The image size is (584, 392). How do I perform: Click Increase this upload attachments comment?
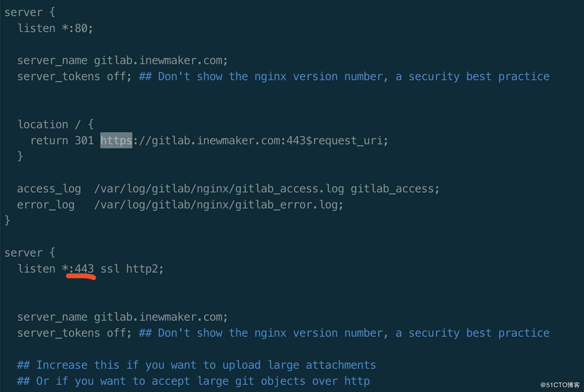click(x=197, y=365)
